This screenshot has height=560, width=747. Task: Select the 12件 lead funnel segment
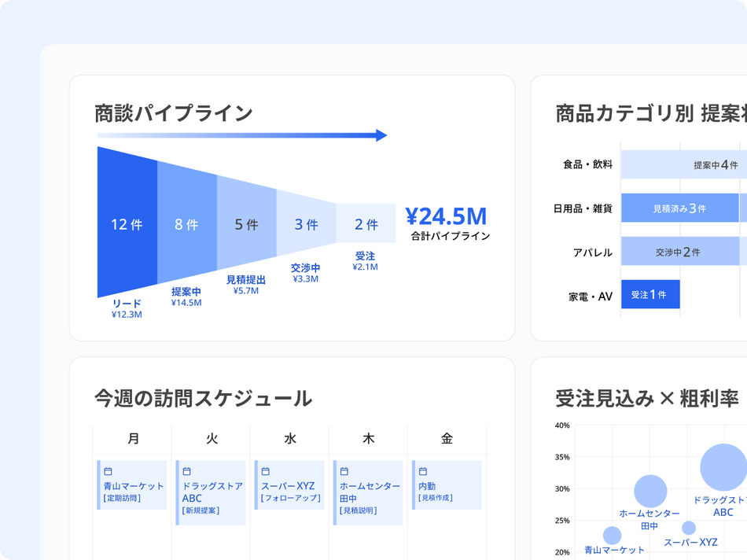coord(127,223)
